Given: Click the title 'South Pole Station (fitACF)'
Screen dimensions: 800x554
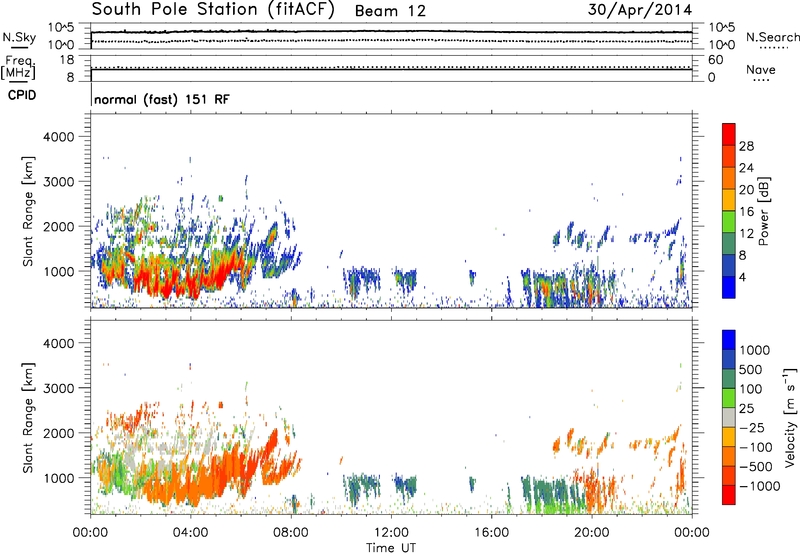Looking at the screenshot, I should [x=213, y=10].
